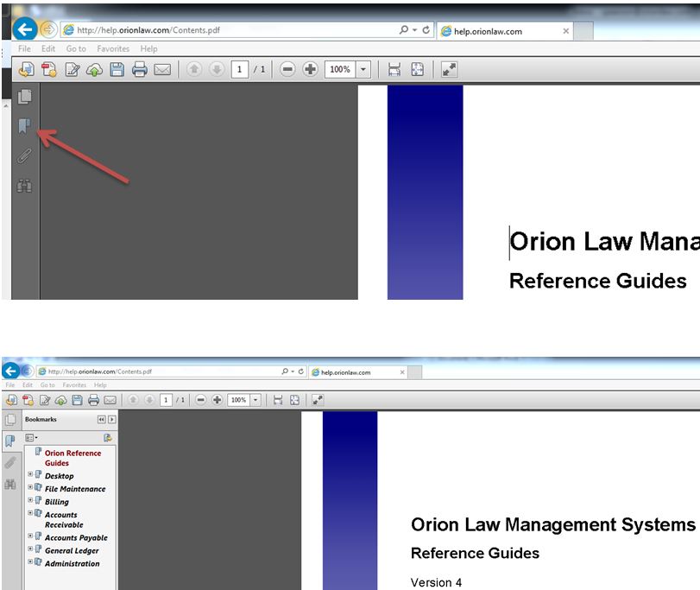Open Page Thumbnails icon in the collapsed-pane window

tap(24, 96)
